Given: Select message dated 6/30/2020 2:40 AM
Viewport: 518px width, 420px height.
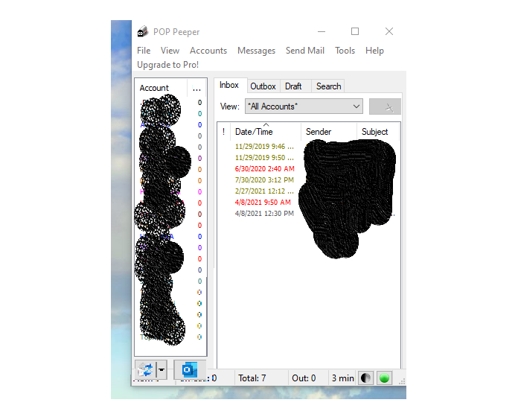Looking at the screenshot, I should (265, 169).
